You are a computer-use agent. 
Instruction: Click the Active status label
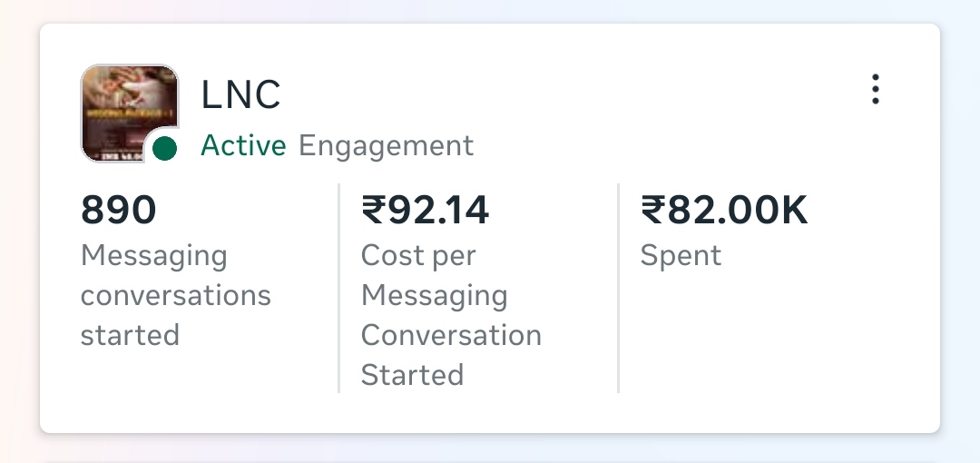coord(243,146)
